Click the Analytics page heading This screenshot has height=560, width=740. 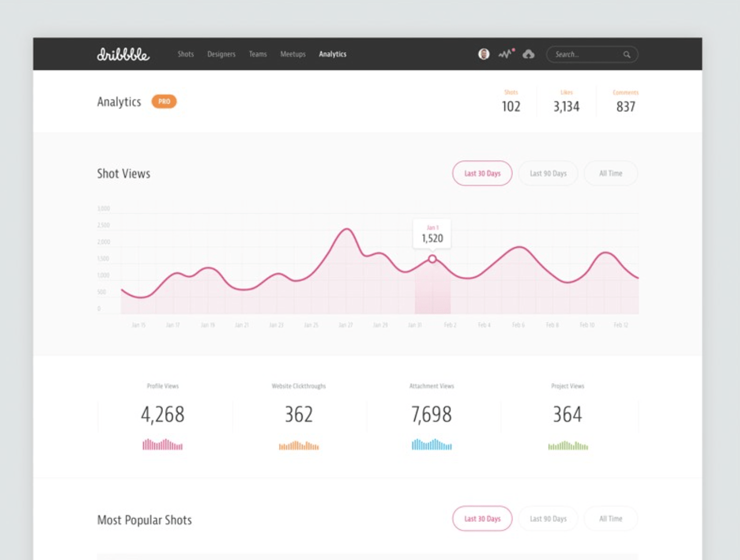[119, 102]
